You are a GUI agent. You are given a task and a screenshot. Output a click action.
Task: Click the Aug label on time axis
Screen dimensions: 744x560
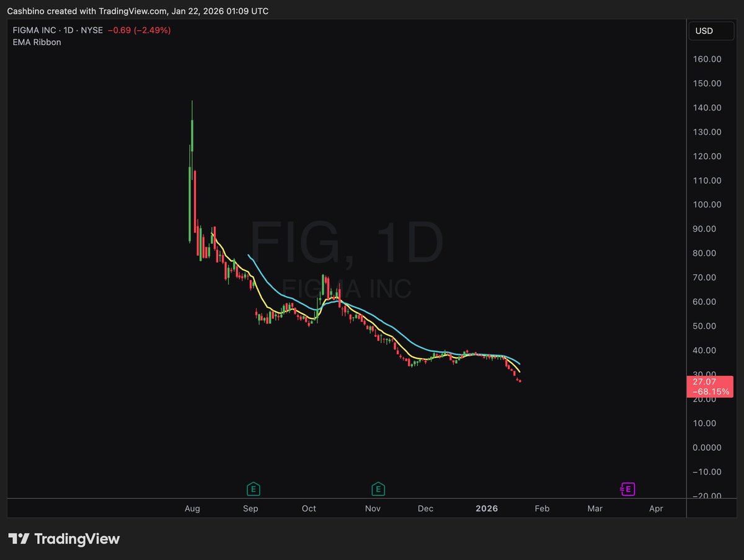click(x=192, y=509)
